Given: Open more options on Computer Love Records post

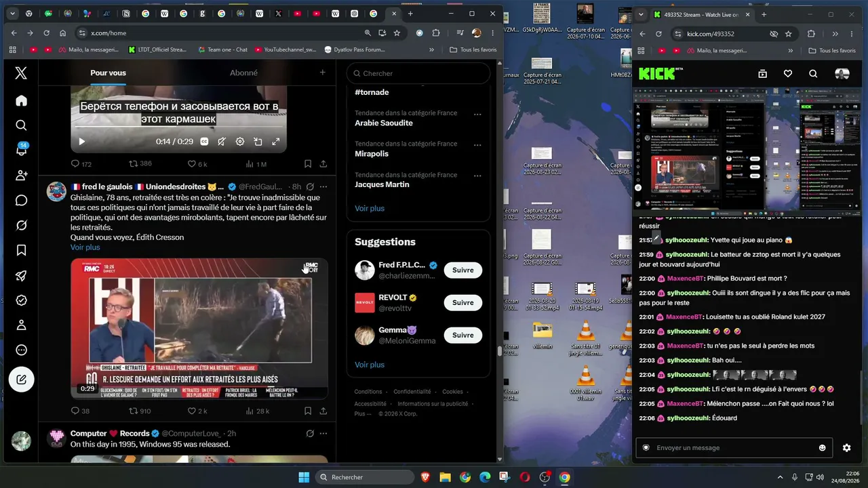Looking at the screenshot, I should 323,433.
